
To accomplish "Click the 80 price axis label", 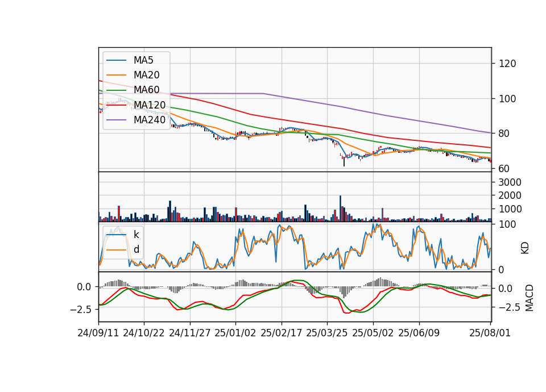I will pyautogui.click(x=504, y=134).
